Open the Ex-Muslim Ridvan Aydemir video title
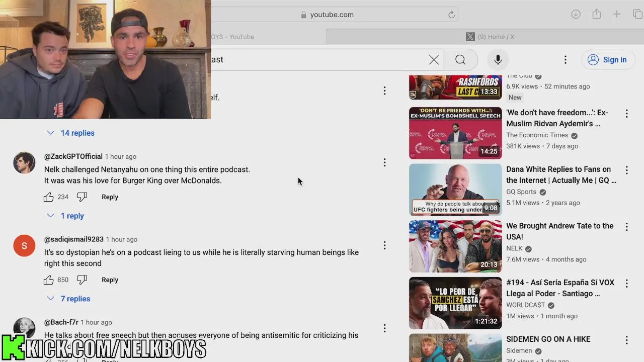Viewport: 644px width, 362px height. (557, 118)
